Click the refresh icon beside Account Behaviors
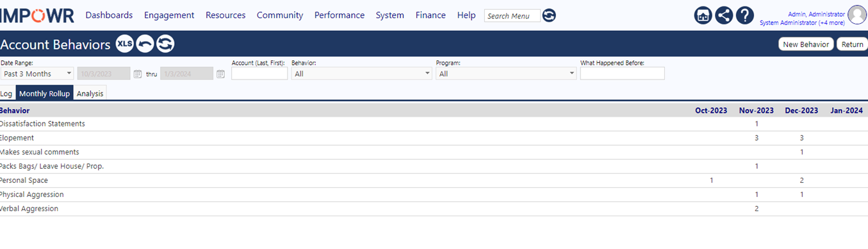The width and height of the screenshot is (868, 249). tap(165, 44)
